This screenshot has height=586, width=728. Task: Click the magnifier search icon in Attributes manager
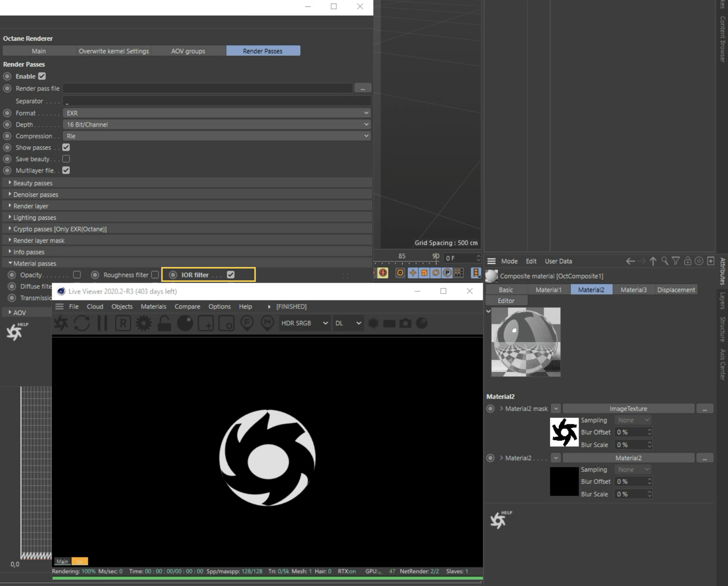(x=664, y=261)
